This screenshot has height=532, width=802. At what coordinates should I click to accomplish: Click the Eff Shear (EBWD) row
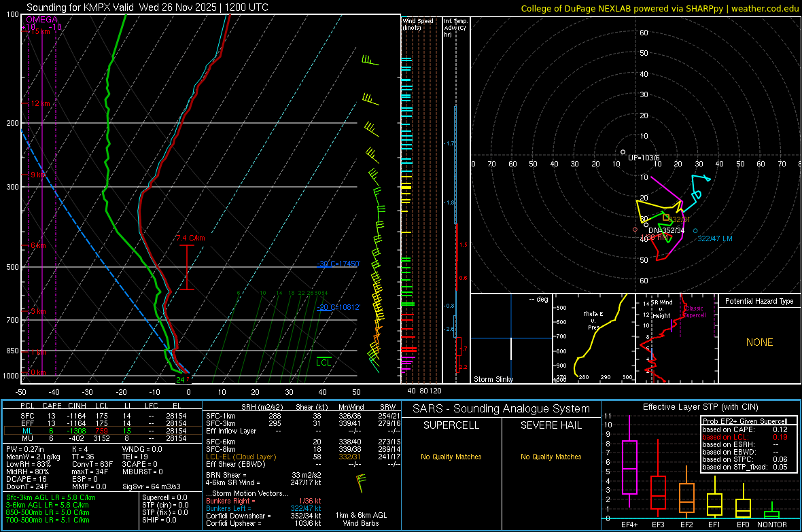pyautogui.click(x=303, y=465)
